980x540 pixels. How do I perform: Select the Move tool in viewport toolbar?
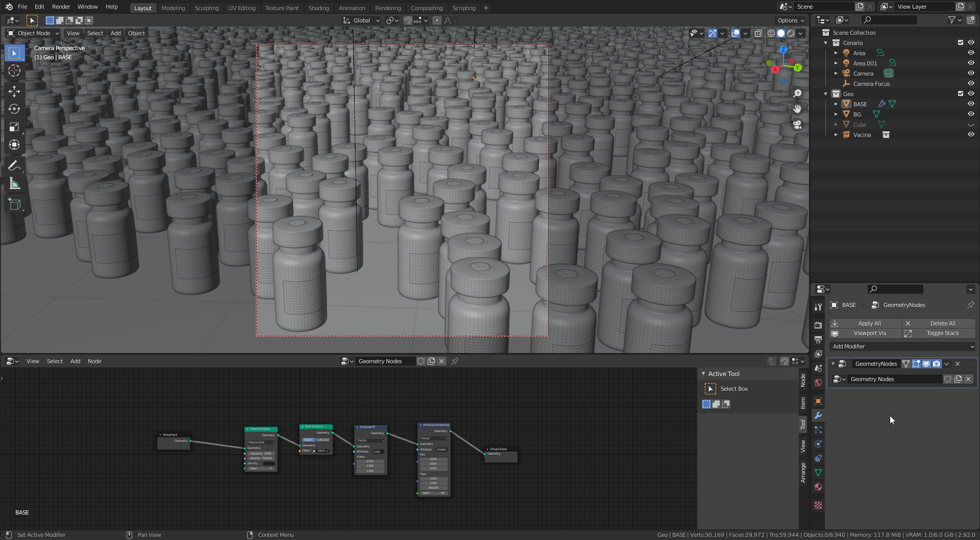[x=14, y=91]
